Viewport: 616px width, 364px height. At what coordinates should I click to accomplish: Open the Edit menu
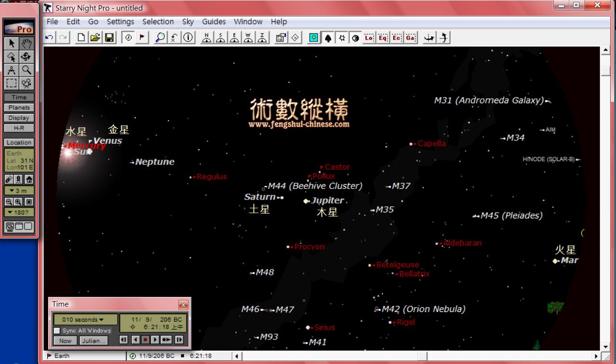coord(73,22)
